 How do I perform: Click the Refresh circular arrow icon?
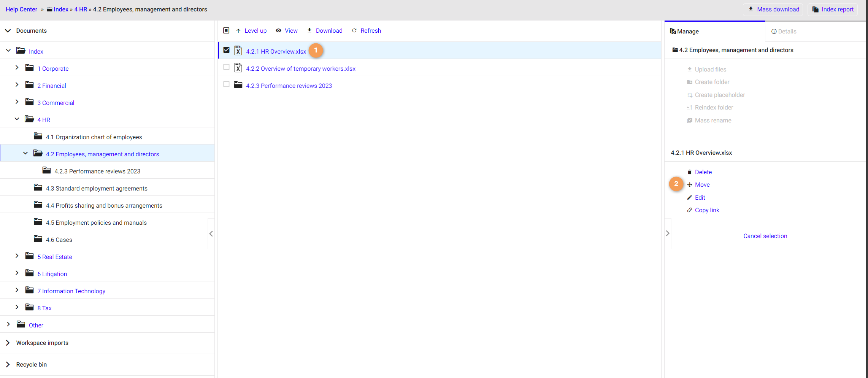[x=354, y=31]
